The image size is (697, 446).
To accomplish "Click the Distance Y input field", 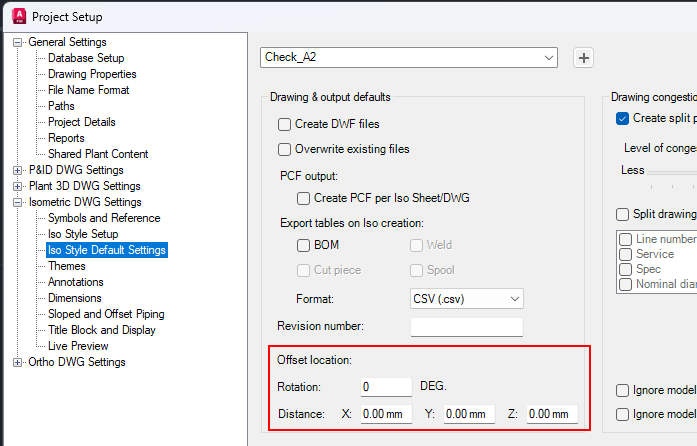I will [x=469, y=414].
